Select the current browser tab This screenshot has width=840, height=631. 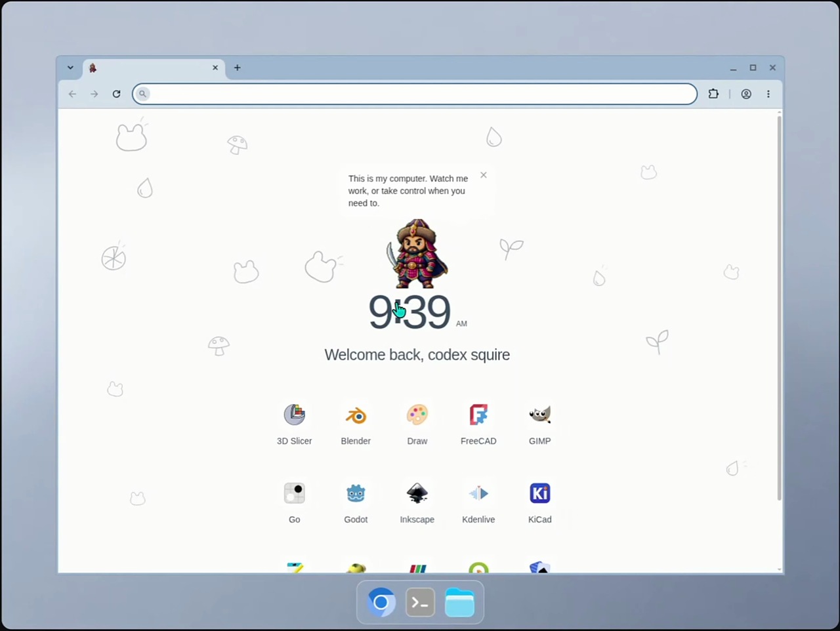(x=154, y=68)
